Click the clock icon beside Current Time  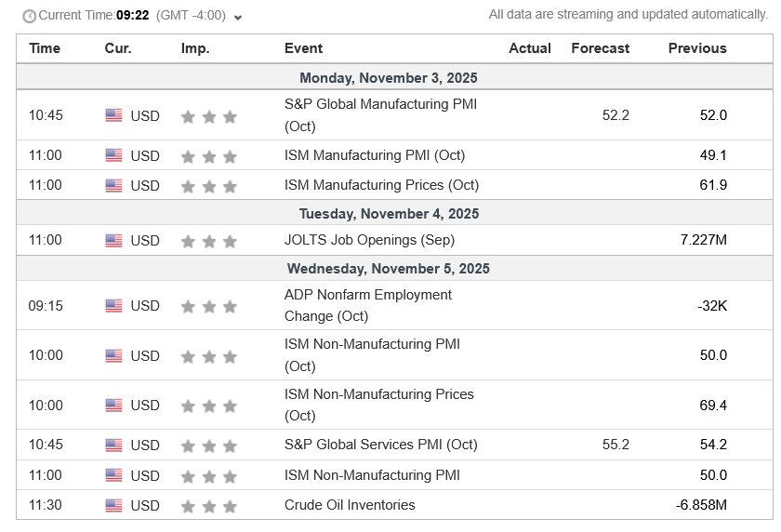[30, 16]
